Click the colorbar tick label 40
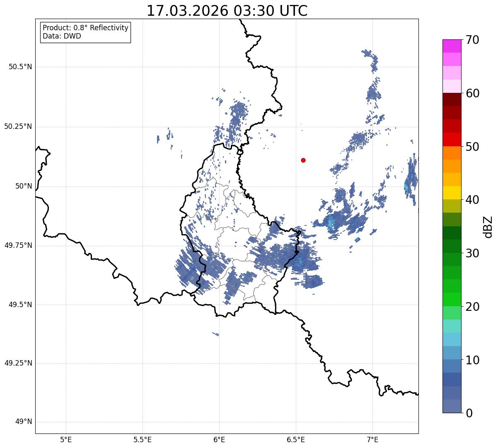 [x=472, y=200]
